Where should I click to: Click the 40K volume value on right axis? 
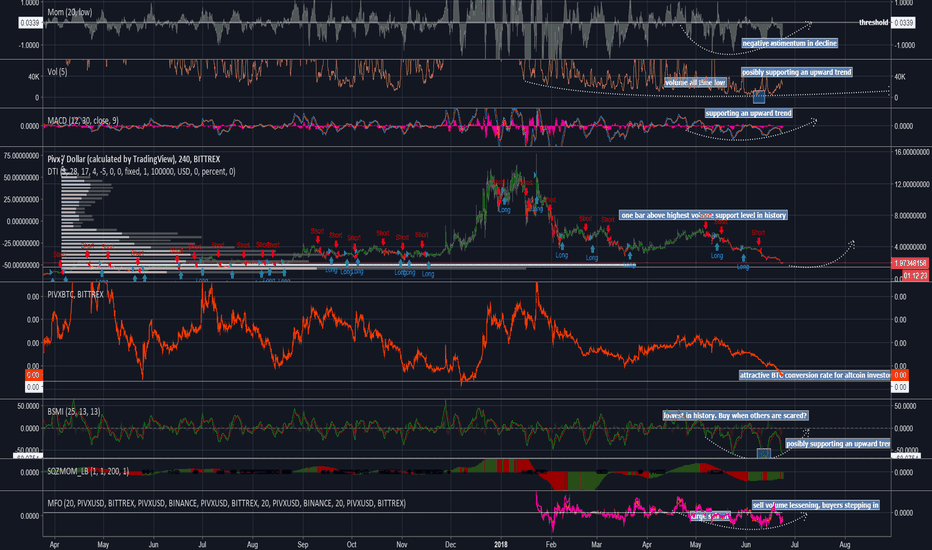coord(900,77)
